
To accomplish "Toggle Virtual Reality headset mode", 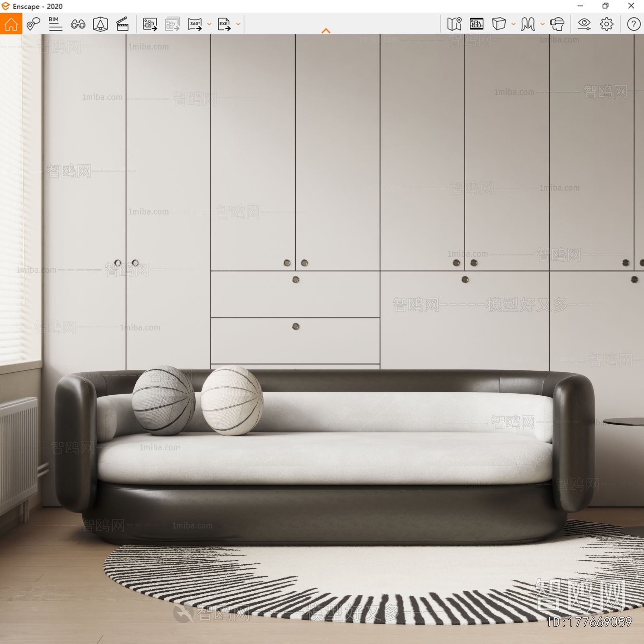I will click(557, 24).
